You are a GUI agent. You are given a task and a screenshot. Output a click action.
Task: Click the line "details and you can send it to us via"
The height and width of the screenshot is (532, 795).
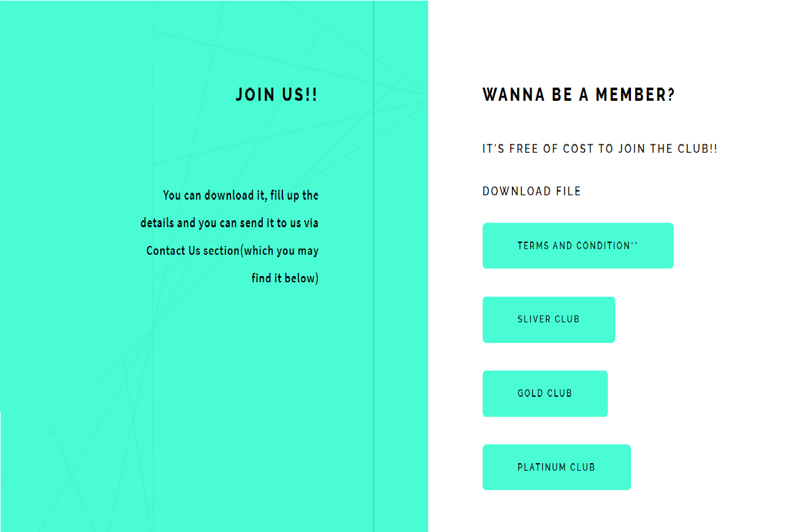point(229,223)
